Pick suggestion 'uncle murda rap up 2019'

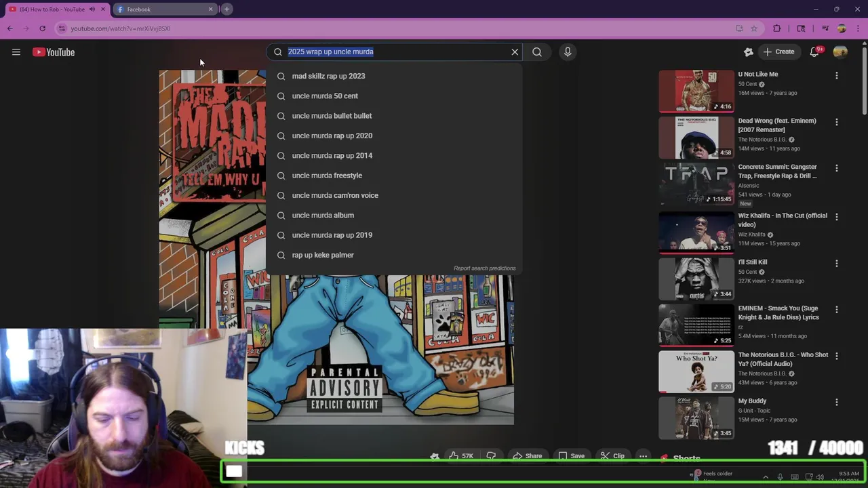[395, 235]
